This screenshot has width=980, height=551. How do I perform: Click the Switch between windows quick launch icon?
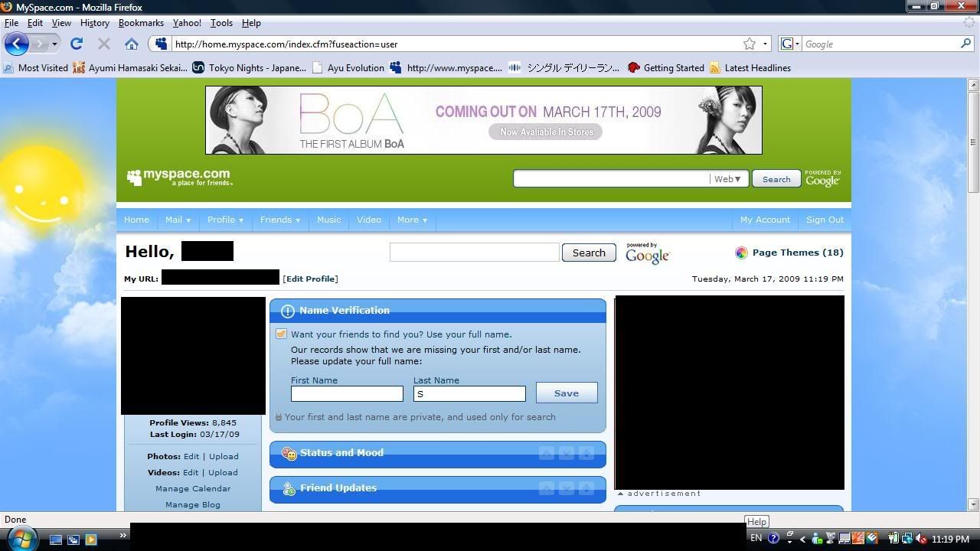(73, 539)
